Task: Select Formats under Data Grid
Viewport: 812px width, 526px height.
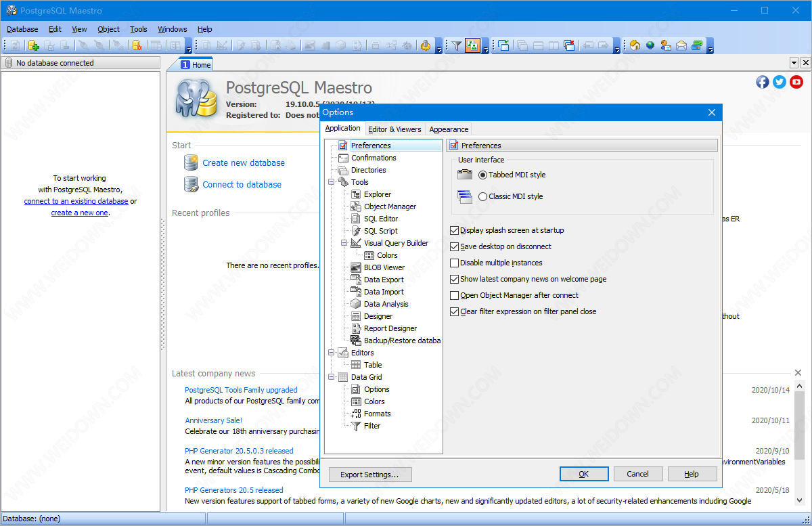Action: (x=377, y=414)
